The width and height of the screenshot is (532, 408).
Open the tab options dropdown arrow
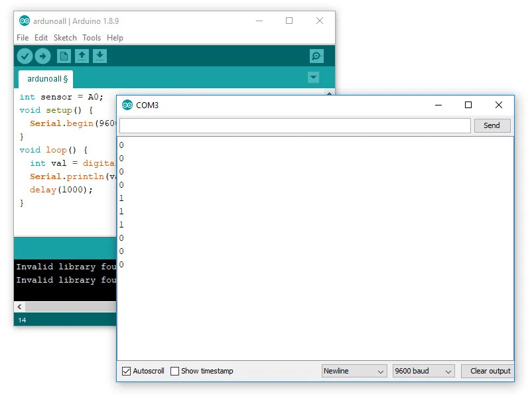point(313,78)
